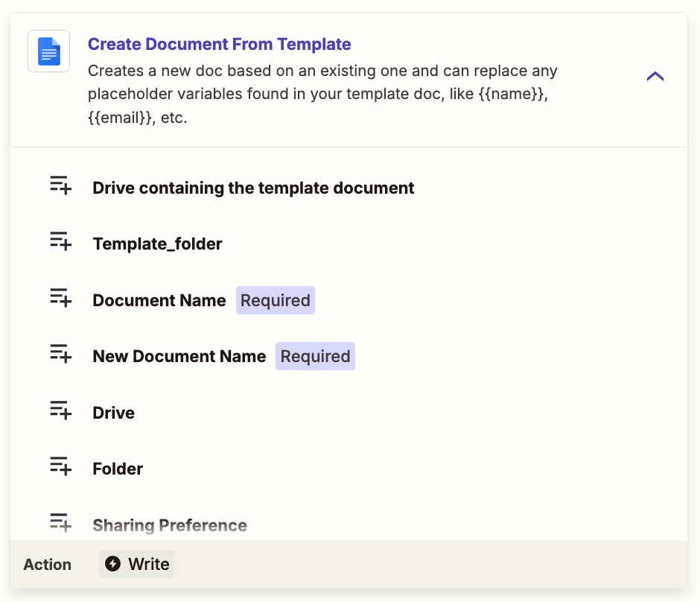Click the add-field icon beside New Document Name

point(61,354)
